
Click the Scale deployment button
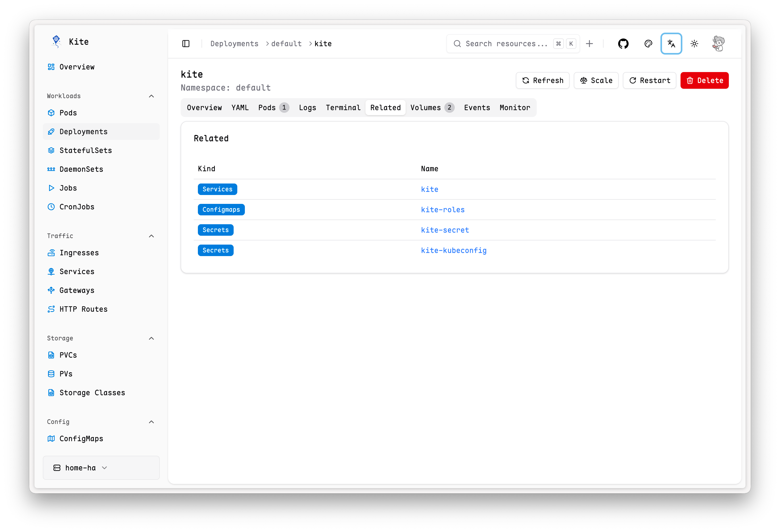pos(596,81)
